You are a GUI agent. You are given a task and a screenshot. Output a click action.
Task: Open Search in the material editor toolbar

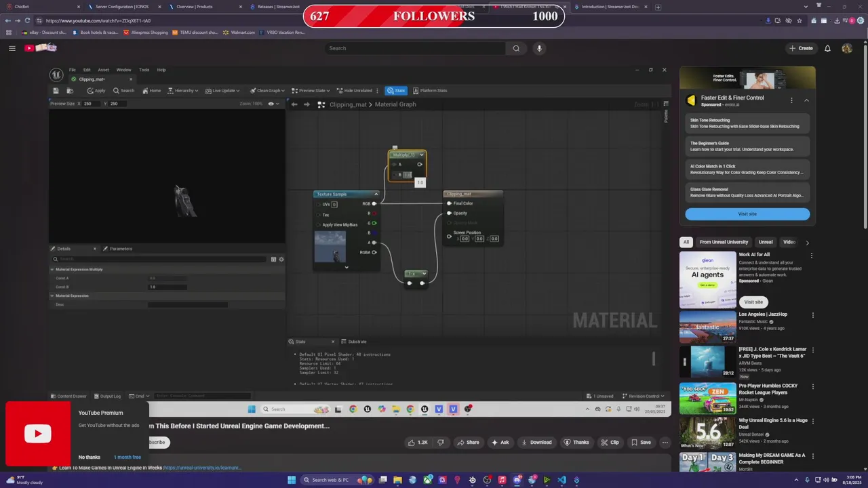pyautogui.click(x=124, y=91)
